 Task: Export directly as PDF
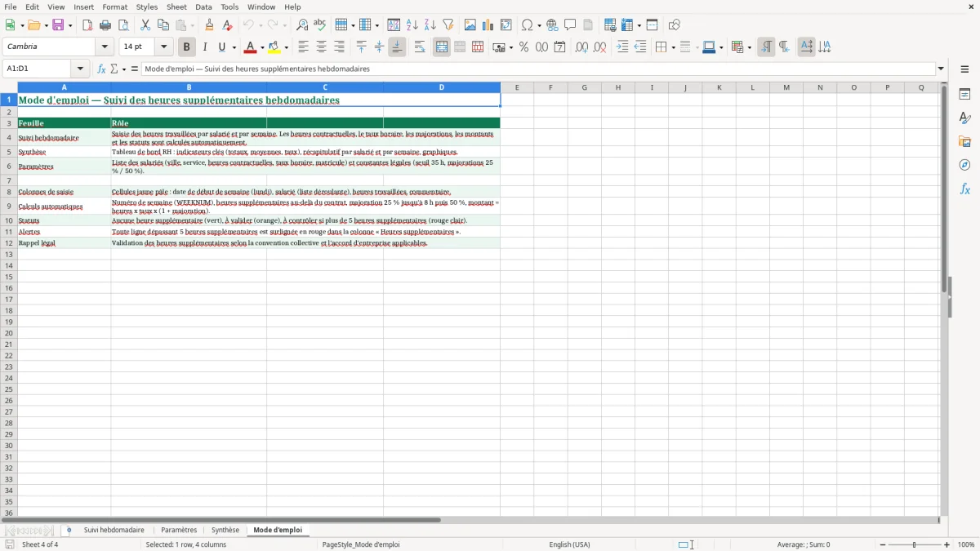click(x=87, y=25)
